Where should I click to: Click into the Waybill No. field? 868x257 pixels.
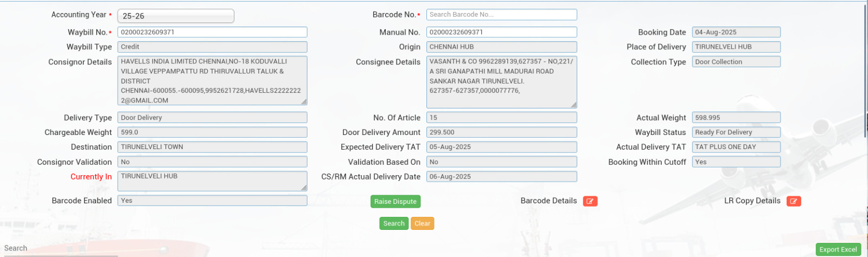tap(212, 32)
